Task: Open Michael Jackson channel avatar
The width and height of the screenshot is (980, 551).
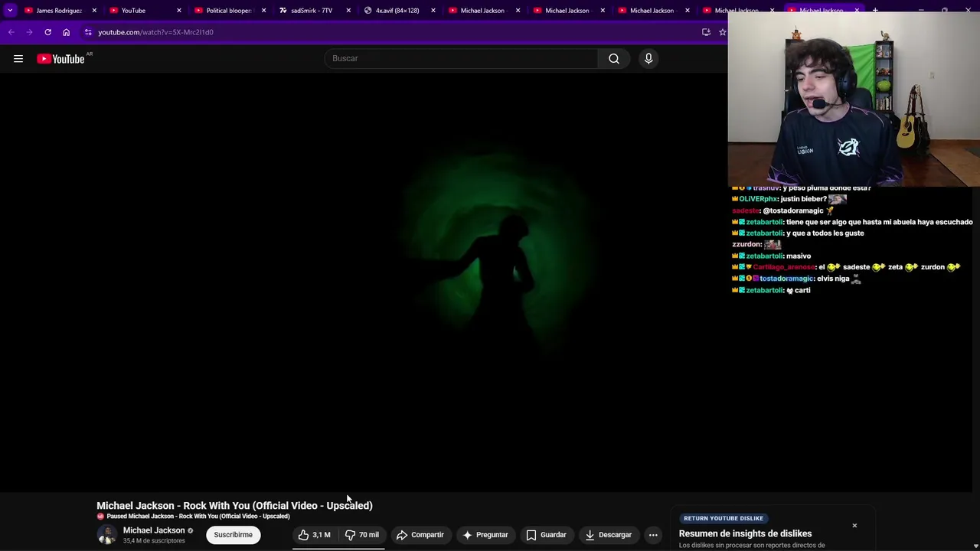Action: click(106, 535)
